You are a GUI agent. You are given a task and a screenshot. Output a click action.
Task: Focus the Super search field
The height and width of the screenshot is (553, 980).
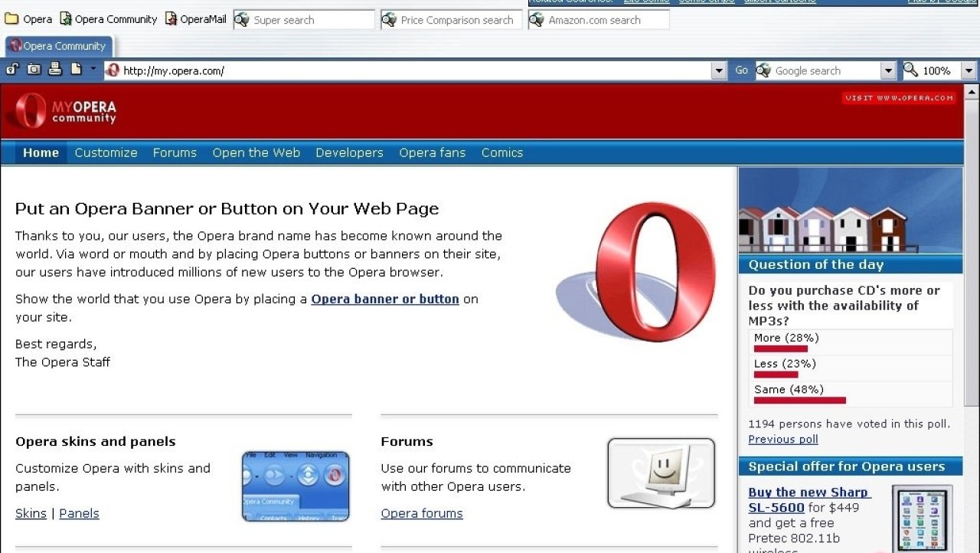point(303,20)
